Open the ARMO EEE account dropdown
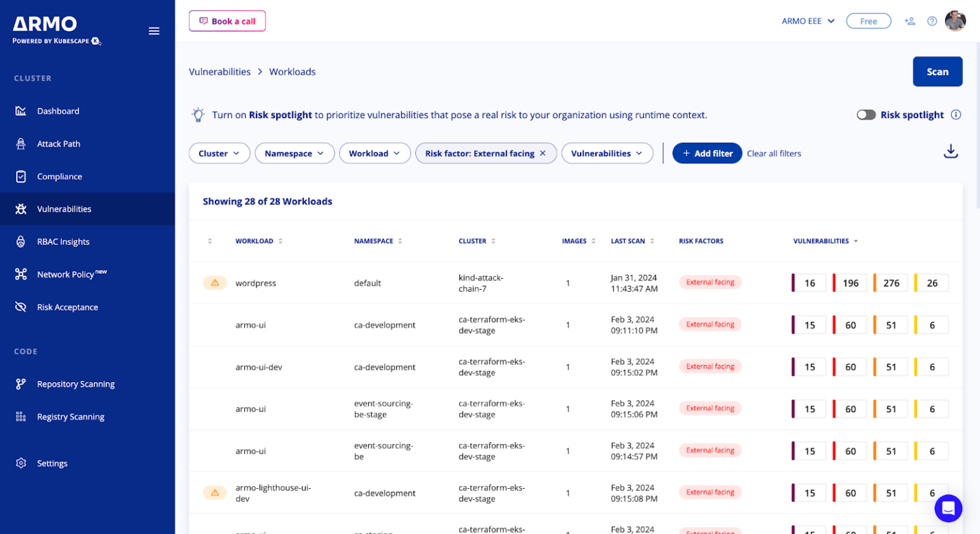 [806, 20]
